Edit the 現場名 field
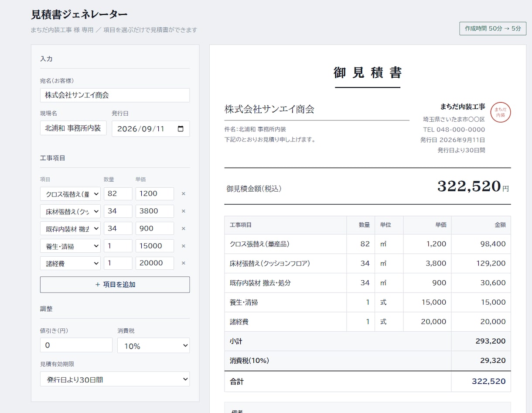The image size is (532, 413). click(x=73, y=128)
